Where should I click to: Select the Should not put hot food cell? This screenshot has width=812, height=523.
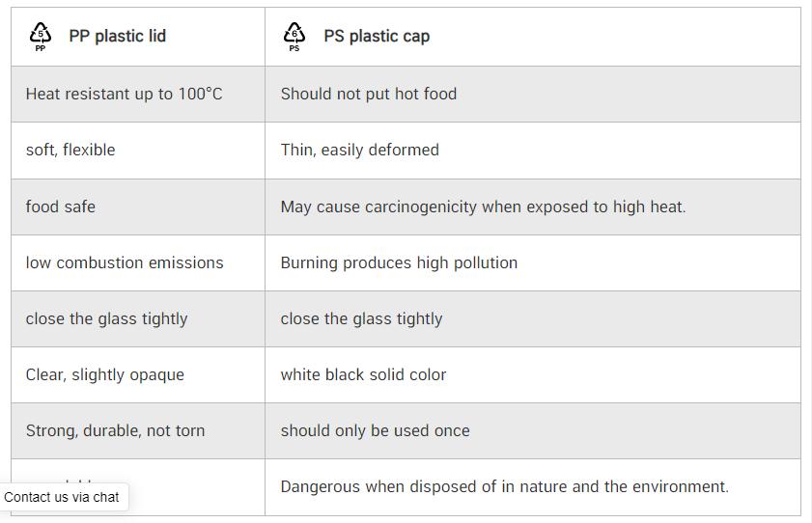pos(532,95)
